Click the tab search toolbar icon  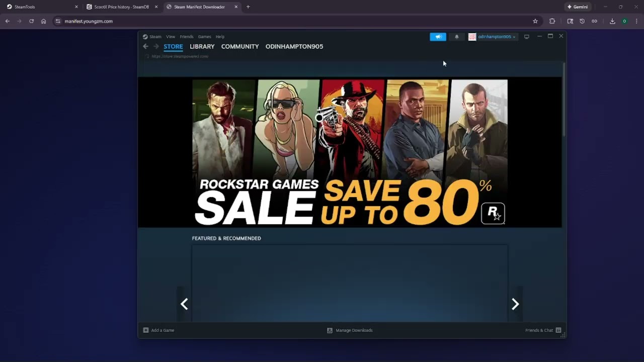(570, 21)
